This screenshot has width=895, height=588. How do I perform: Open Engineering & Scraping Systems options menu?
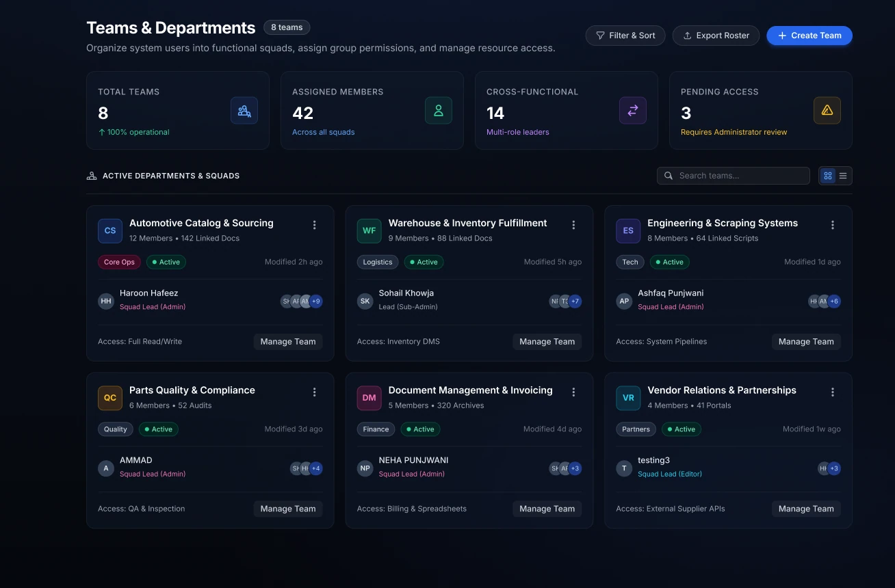click(x=833, y=225)
